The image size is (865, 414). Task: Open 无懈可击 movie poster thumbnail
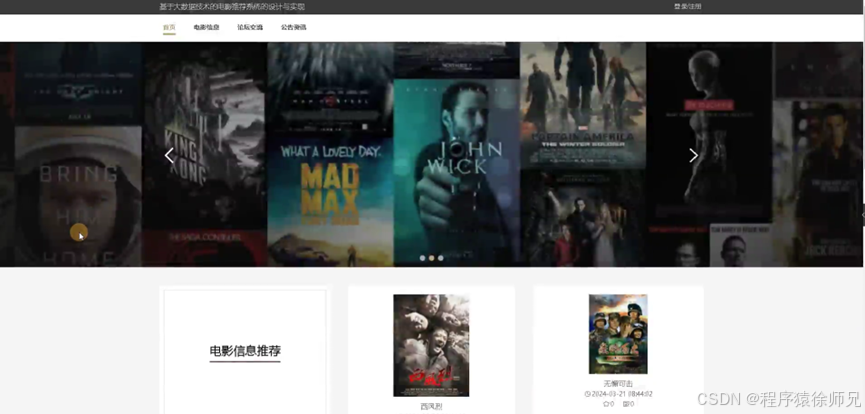pos(618,334)
